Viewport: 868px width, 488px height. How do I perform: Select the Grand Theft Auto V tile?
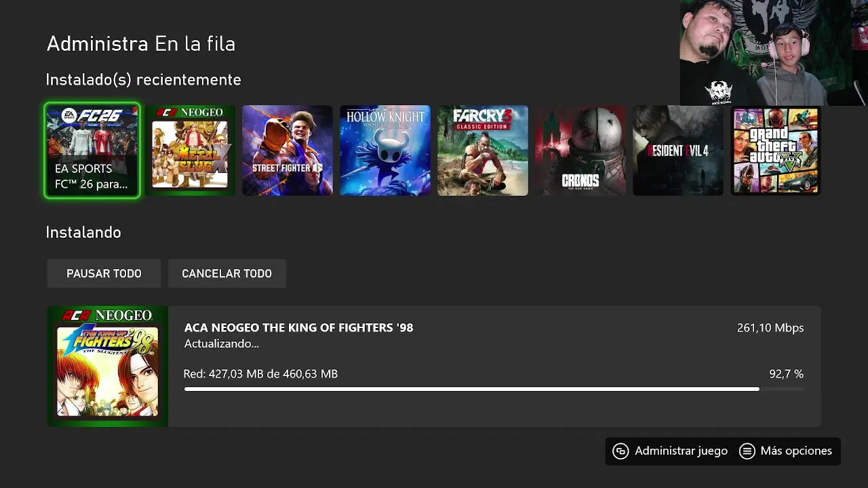(776, 150)
